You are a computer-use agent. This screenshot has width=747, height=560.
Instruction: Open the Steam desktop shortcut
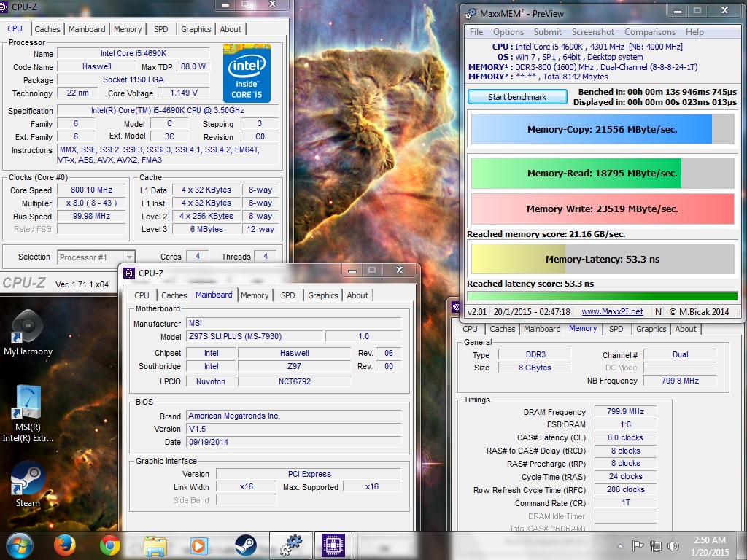pos(28,483)
